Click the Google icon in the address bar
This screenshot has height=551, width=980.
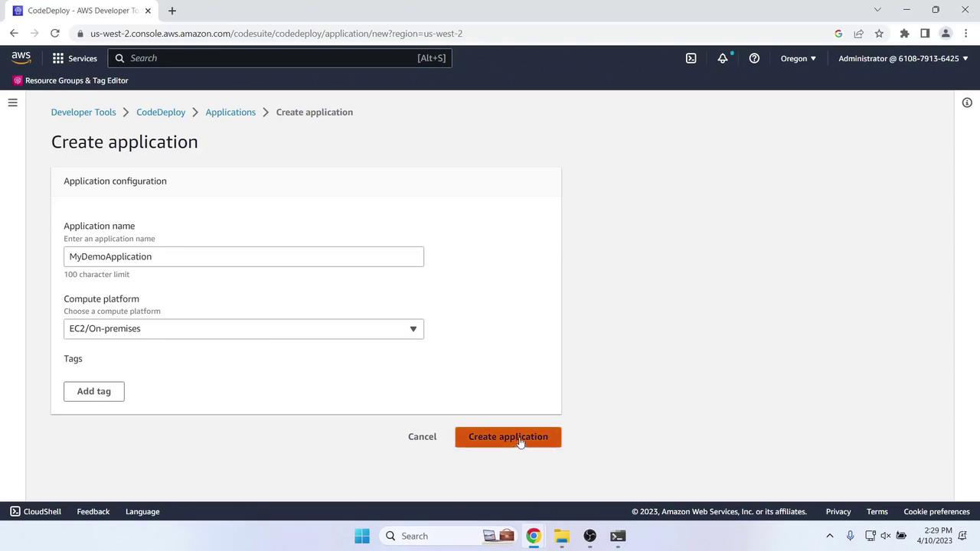(838, 34)
